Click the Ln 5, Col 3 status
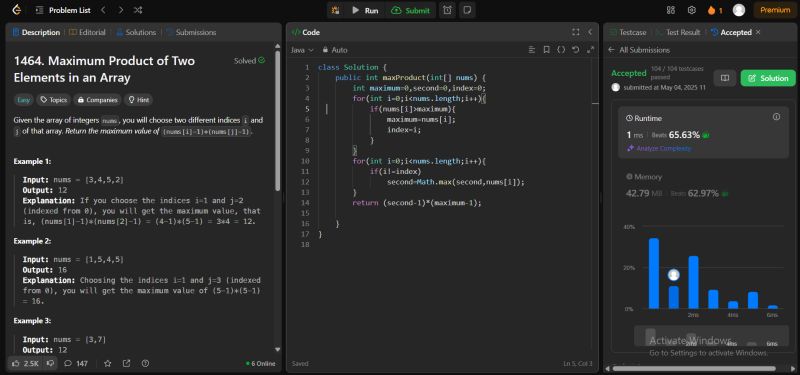Viewport: 800px width, 375px height. pos(578,364)
